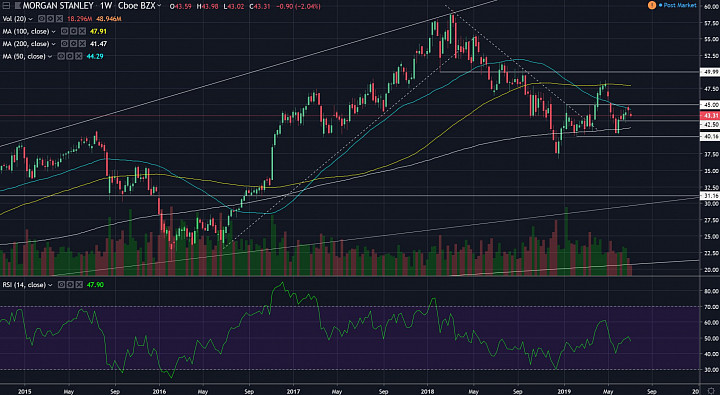
Task: Click the 40.16 horizontal line price label
Action: click(x=709, y=136)
